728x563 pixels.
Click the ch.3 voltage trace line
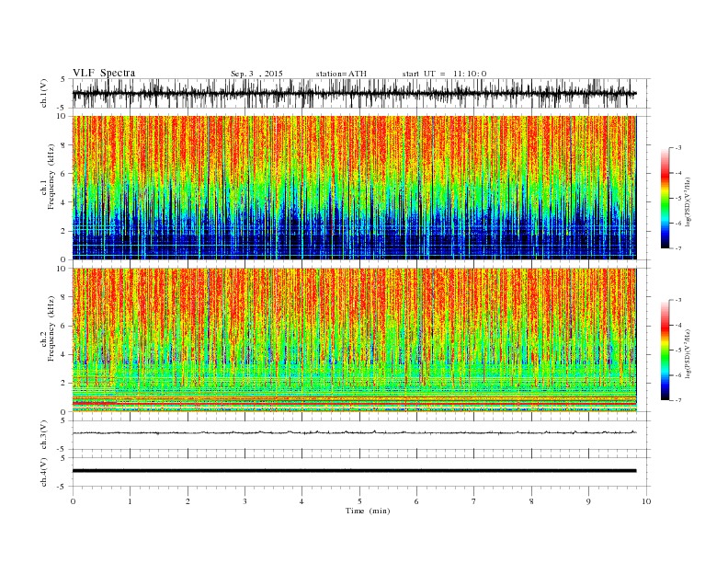354,432
